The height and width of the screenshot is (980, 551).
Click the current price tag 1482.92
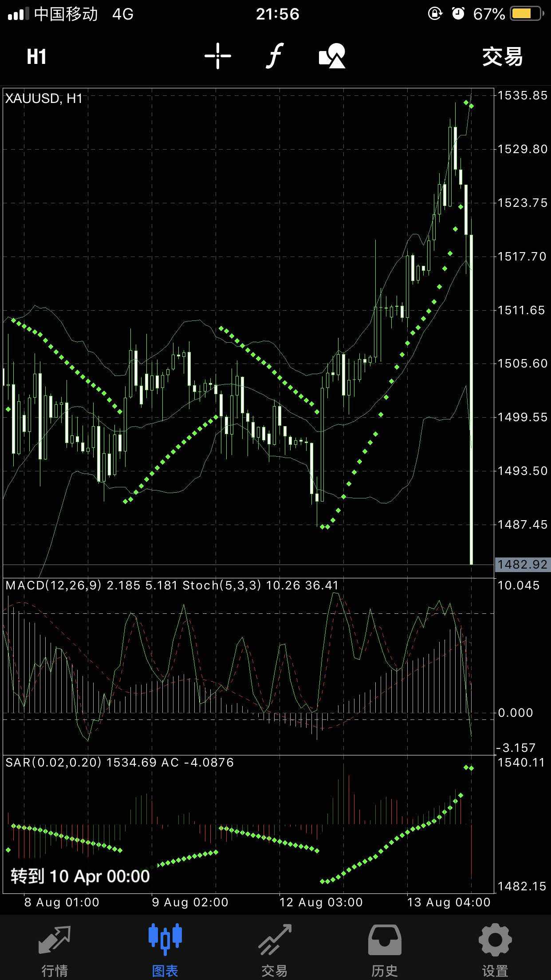tap(523, 564)
